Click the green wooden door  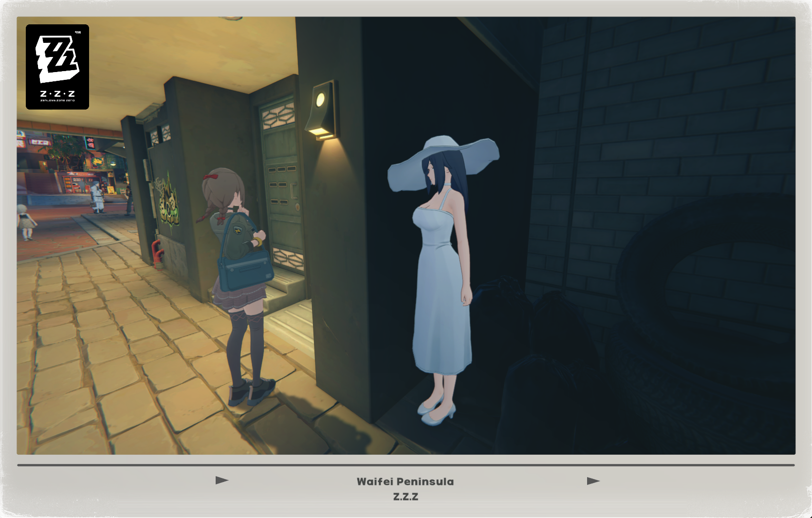pos(282,184)
